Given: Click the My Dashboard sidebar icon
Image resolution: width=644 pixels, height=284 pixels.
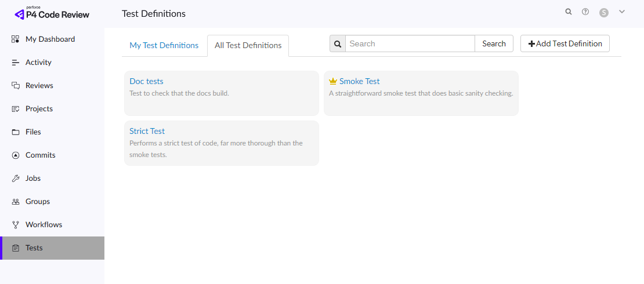Looking at the screenshot, I should [16, 39].
